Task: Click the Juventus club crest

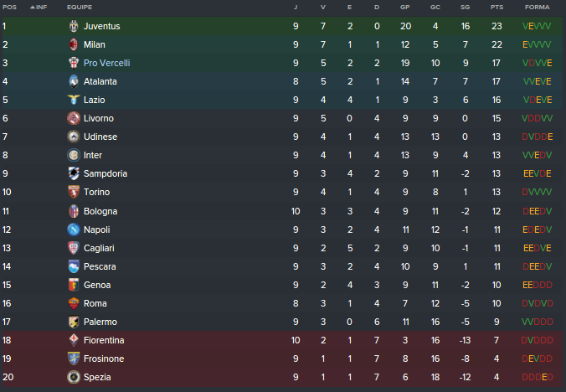Action: [73, 26]
